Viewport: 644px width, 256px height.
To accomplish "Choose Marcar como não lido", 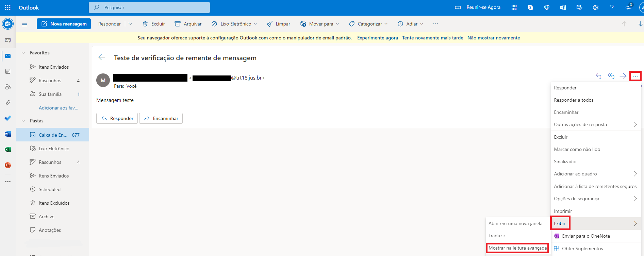I will coord(577,149).
